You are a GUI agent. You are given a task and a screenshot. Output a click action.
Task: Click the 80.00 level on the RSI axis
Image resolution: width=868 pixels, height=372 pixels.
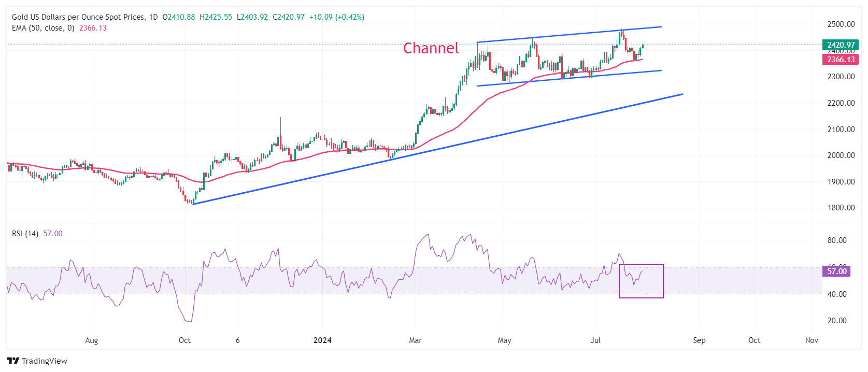click(x=837, y=240)
